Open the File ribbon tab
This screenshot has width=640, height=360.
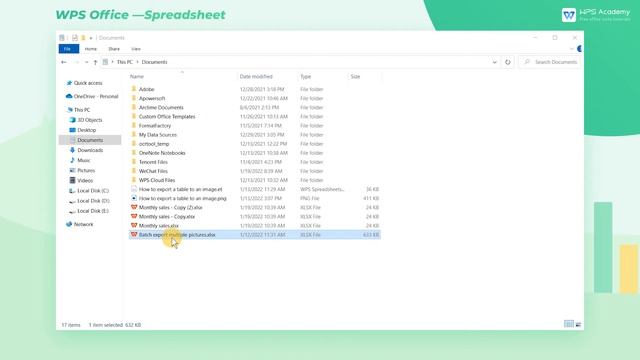pos(68,49)
